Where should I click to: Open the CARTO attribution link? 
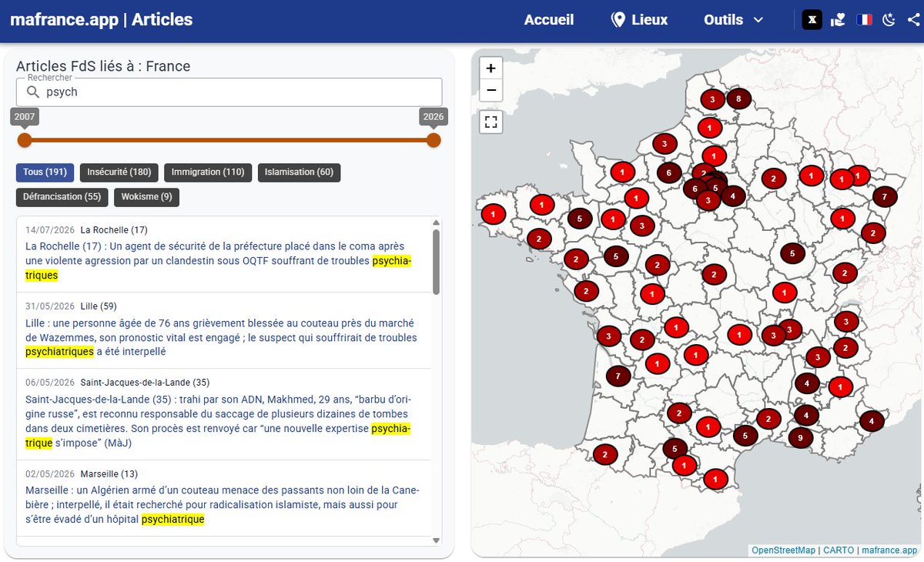coord(839,550)
